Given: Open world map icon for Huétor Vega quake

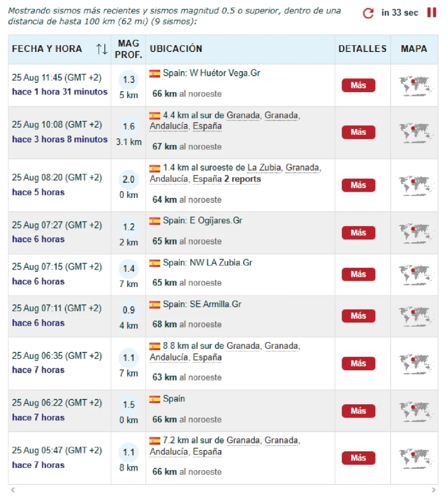Looking at the screenshot, I should pyautogui.click(x=415, y=85).
